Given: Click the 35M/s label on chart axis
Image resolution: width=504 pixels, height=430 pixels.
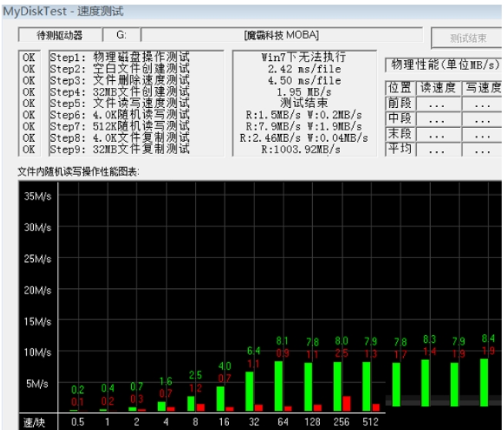Looking at the screenshot, I should (x=35, y=196).
